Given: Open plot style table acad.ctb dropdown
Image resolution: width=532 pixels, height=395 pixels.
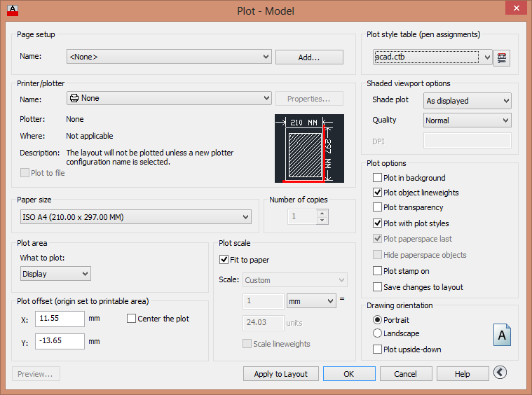Looking at the screenshot, I should [x=432, y=57].
